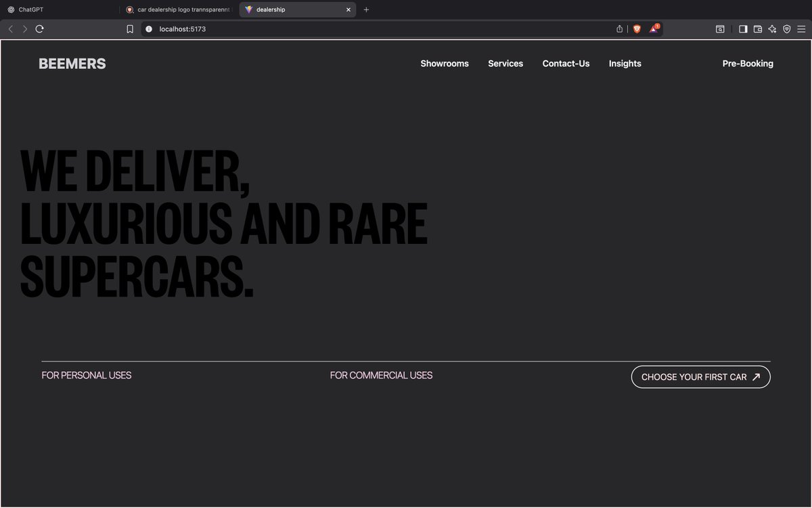Open a new tab with plus button
The width and height of the screenshot is (812, 508).
366,9
